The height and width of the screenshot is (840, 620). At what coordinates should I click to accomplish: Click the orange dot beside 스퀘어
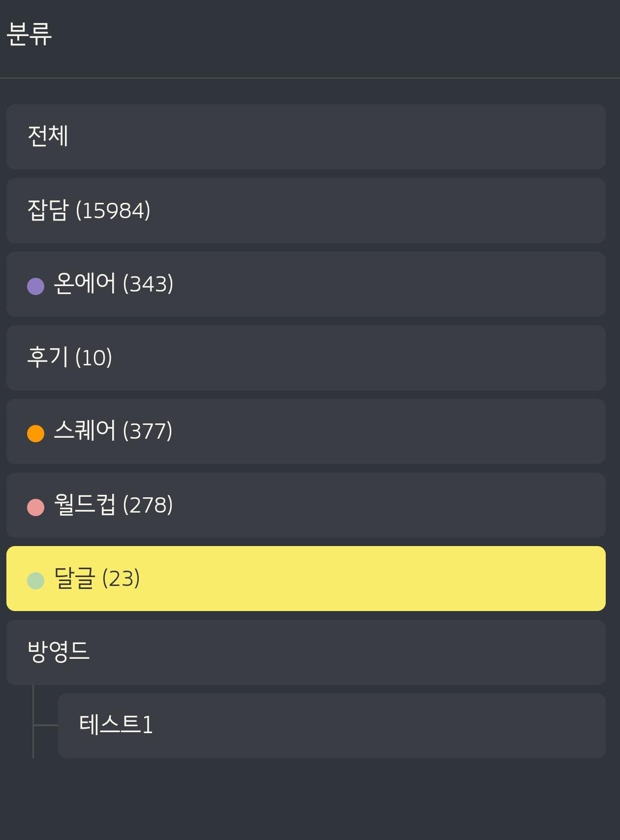tap(35, 433)
